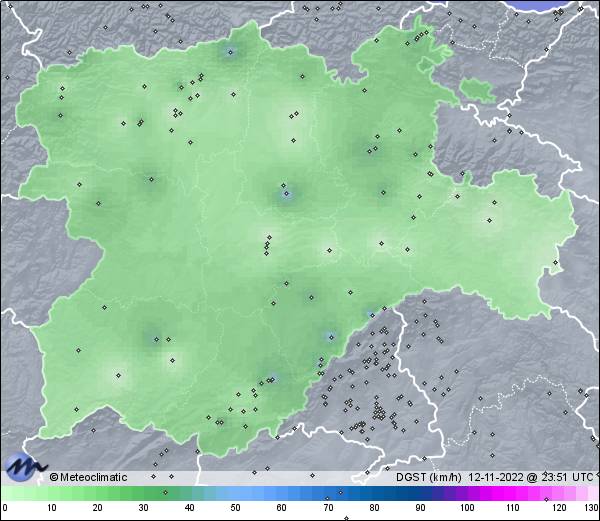The image size is (600, 521).
Task: Click the 90 label on the wind scale
Action: click(x=420, y=508)
